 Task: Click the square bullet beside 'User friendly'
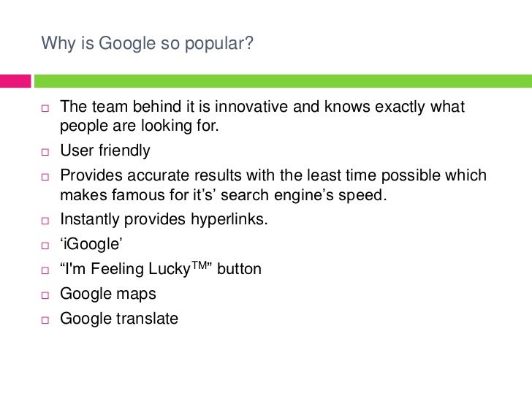(x=45, y=152)
